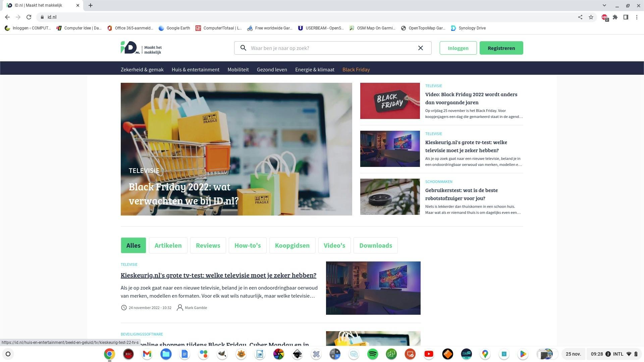This screenshot has height=362, width=644.
Task: Click the bookmark star icon
Action: point(591,17)
